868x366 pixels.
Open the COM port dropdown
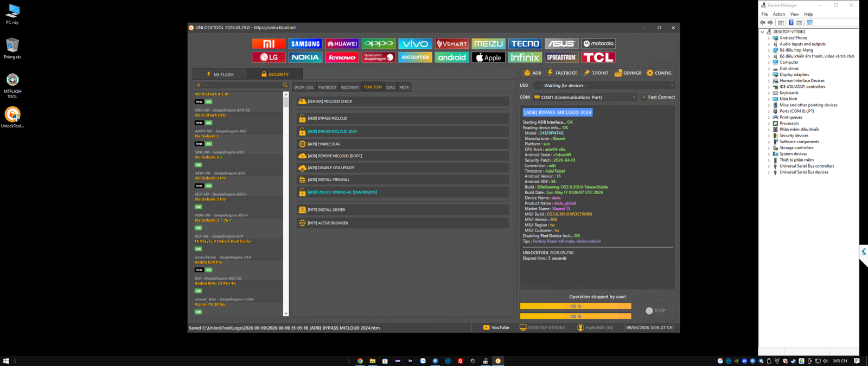click(585, 97)
